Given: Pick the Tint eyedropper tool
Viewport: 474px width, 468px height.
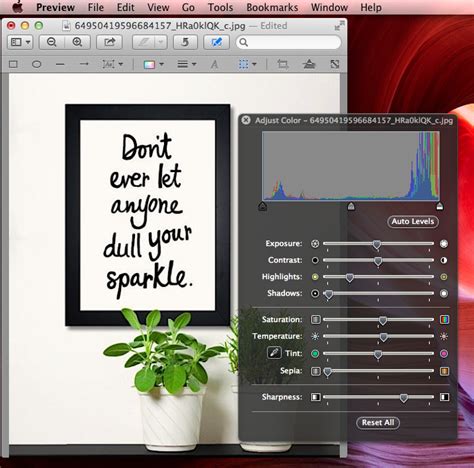Looking at the screenshot, I should pos(274,353).
